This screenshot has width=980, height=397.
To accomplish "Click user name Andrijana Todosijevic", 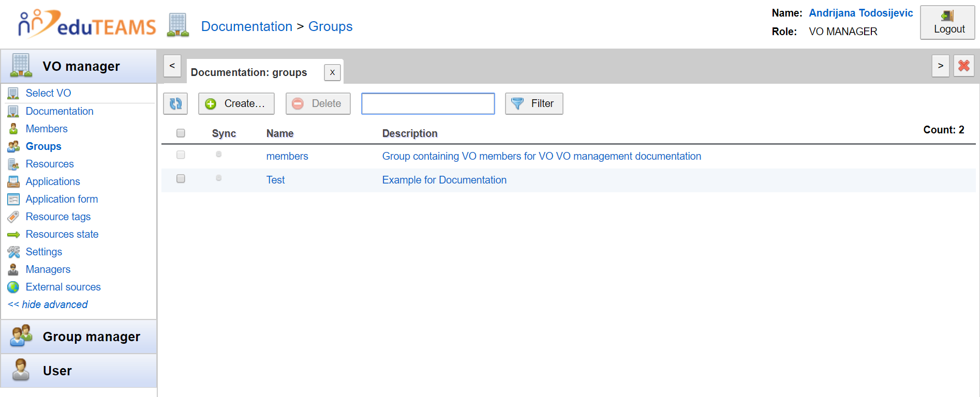I will (861, 13).
